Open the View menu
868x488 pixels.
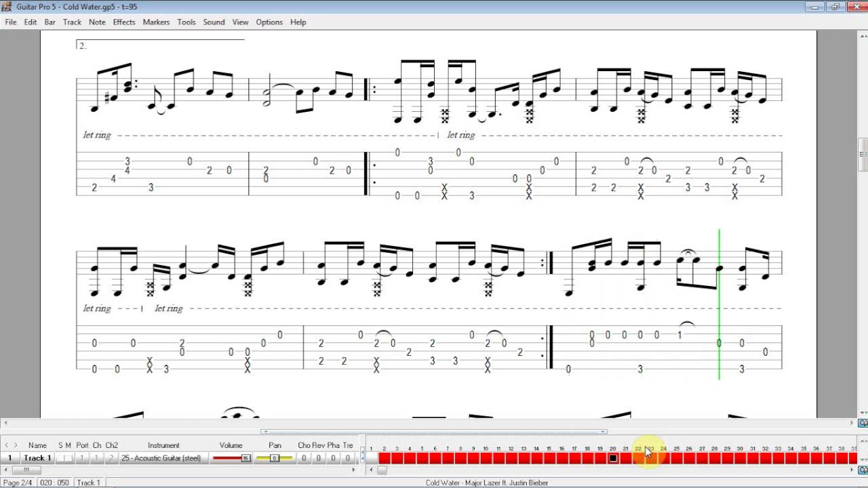pyautogui.click(x=240, y=22)
